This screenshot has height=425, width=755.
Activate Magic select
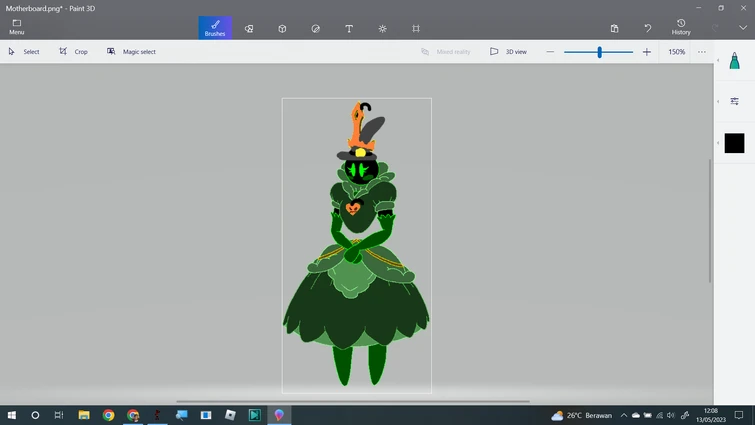131,52
